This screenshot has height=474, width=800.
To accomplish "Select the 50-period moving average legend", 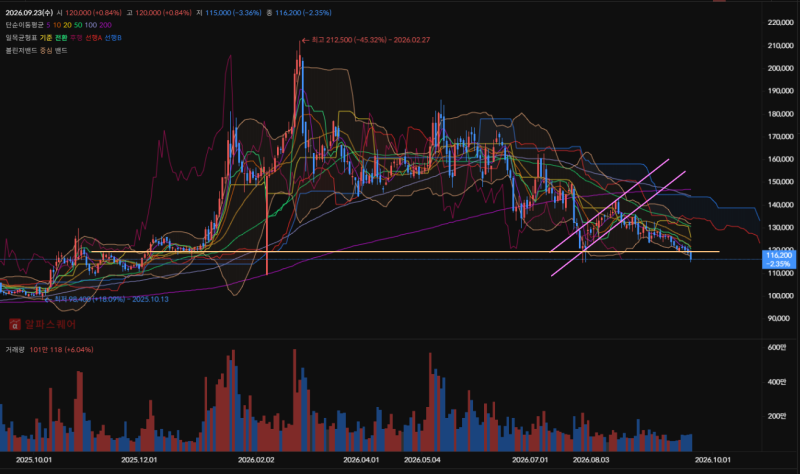I will [78, 25].
